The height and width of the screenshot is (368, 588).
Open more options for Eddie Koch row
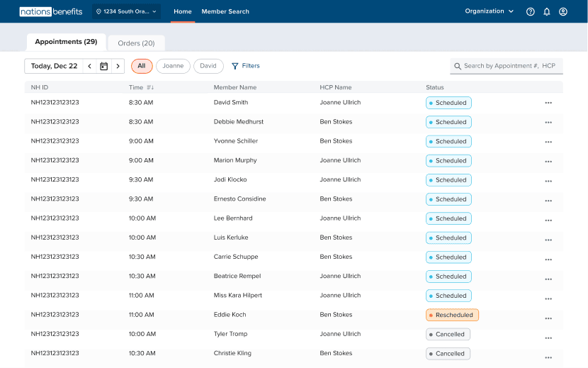pyautogui.click(x=548, y=318)
